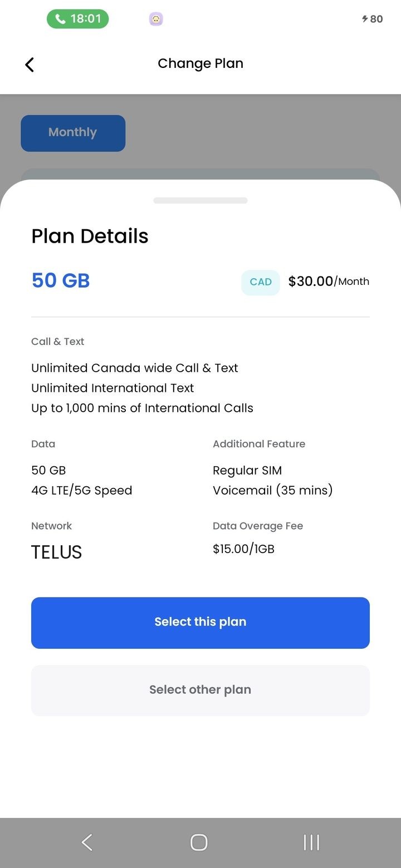Screen dimensions: 401x868
Task: Tap the Android home navigation icon
Action: (199, 842)
